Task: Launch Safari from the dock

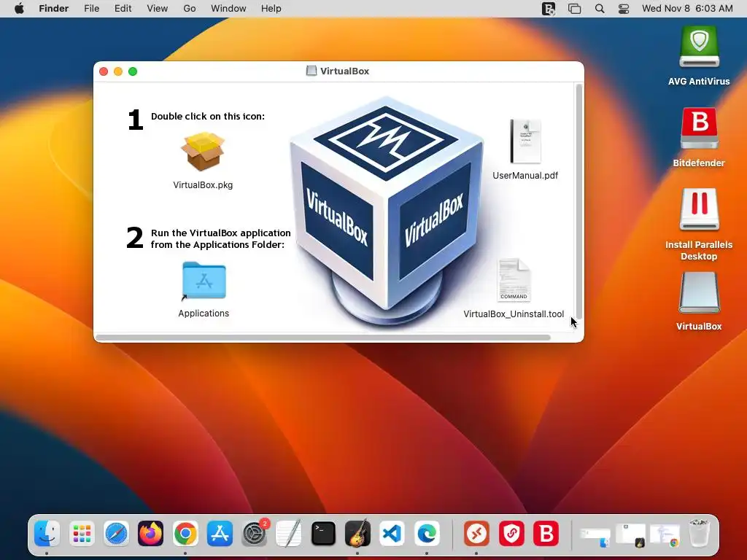Action: pos(116,533)
